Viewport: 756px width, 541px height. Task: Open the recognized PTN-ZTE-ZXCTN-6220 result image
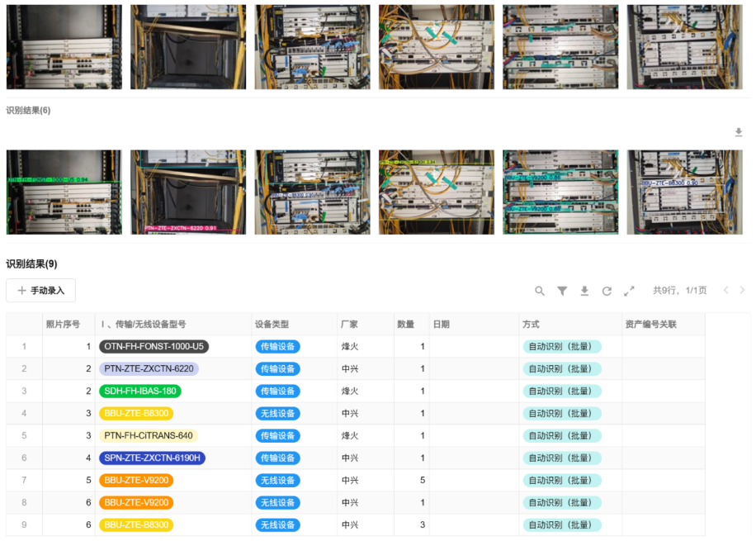point(188,192)
